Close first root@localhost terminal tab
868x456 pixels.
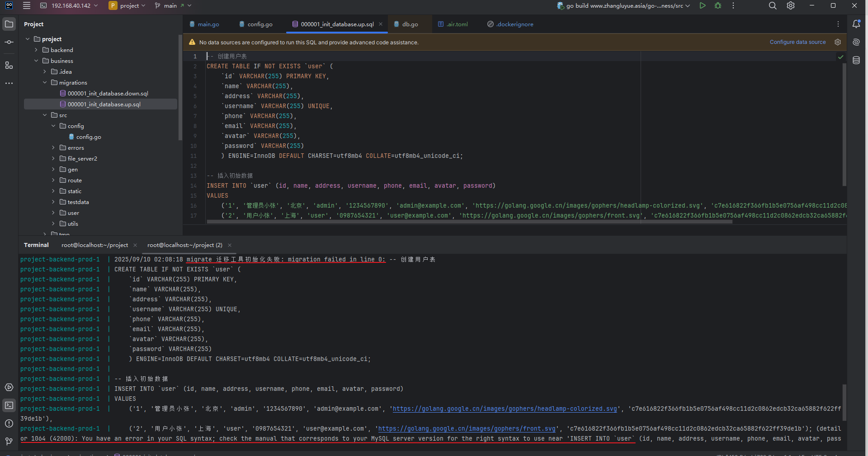(135, 245)
